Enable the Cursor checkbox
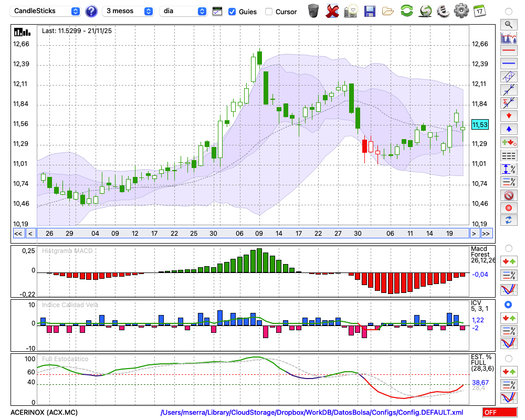The height and width of the screenshot is (420, 525). 269,12
